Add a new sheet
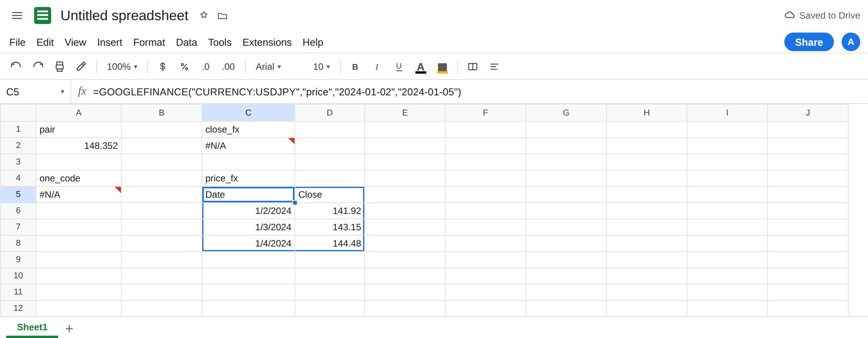Screen dimensions: 868x338 coord(69,329)
